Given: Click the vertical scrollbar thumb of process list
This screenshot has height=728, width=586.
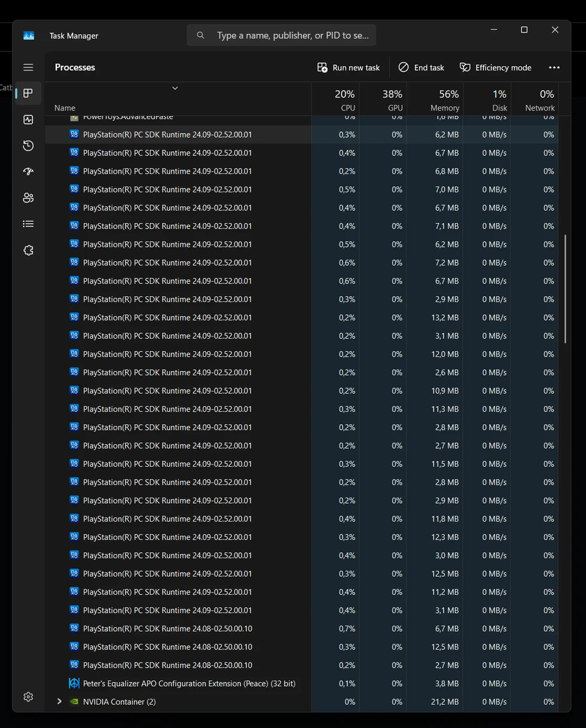Looking at the screenshot, I should (x=565, y=289).
